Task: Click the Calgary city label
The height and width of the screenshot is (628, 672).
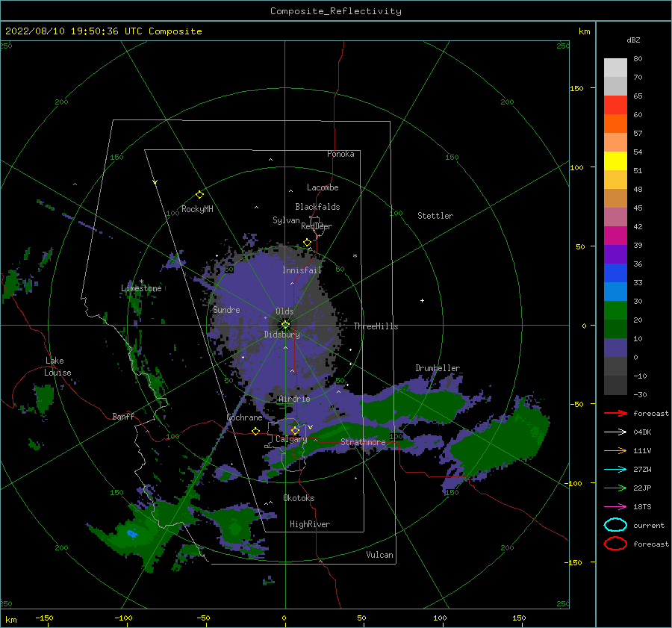Action: (x=291, y=439)
